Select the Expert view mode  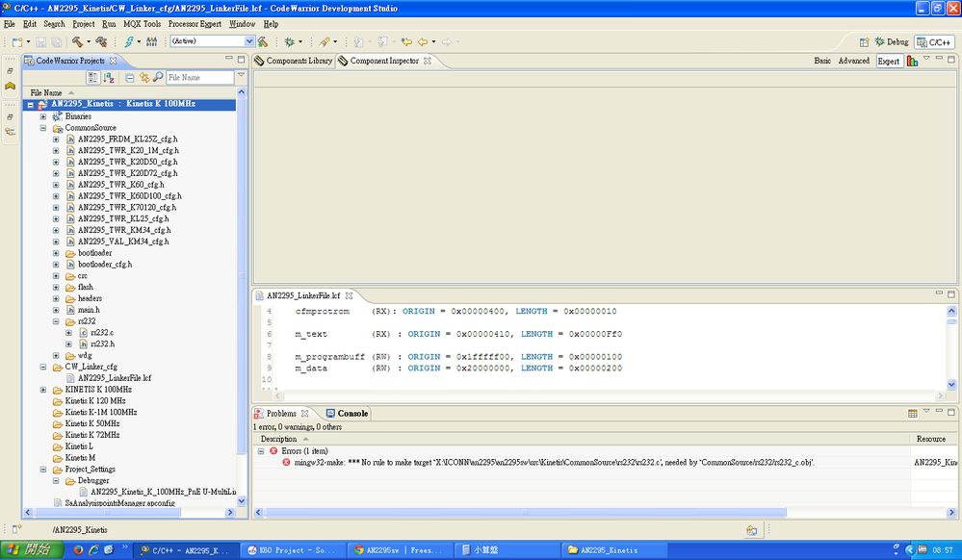[x=889, y=61]
